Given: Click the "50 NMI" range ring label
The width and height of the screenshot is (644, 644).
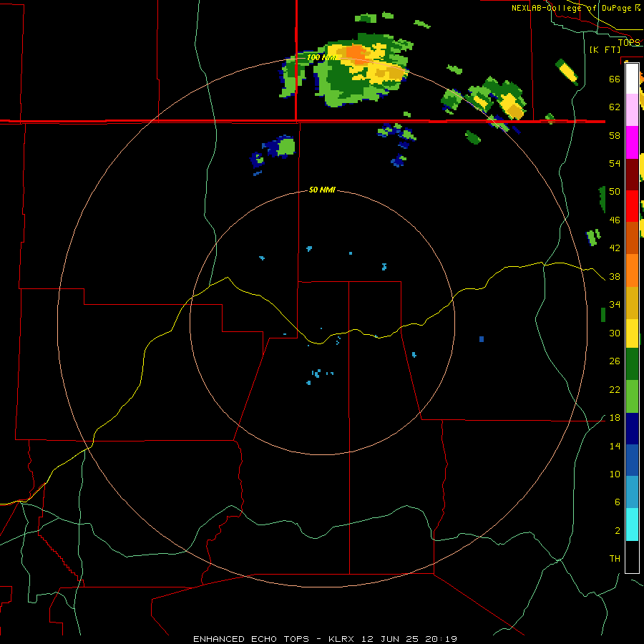Looking at the screenshot, I should coord(322,190).
